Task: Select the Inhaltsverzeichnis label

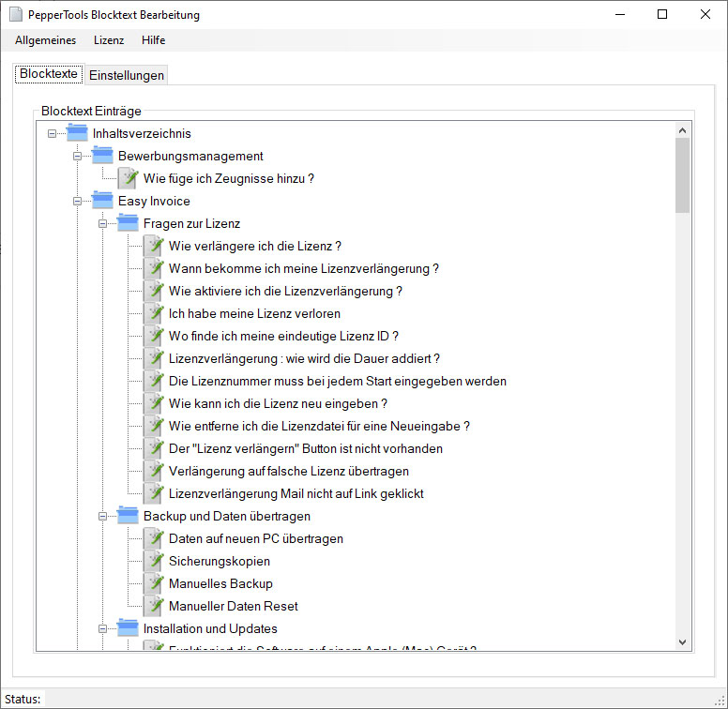Action: tap(142, 133)
